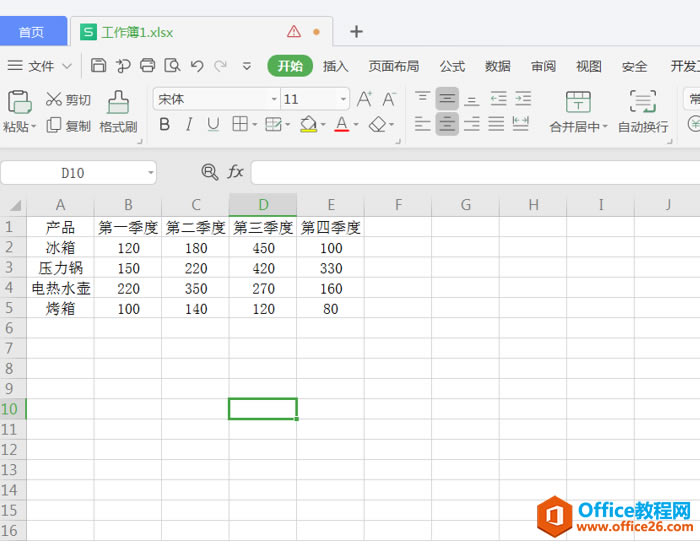Expand the borders dropdown arrow

point(255,125)
